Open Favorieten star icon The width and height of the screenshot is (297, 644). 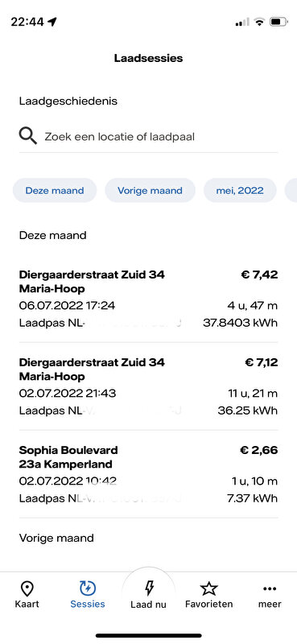click(x=208, y=589)
